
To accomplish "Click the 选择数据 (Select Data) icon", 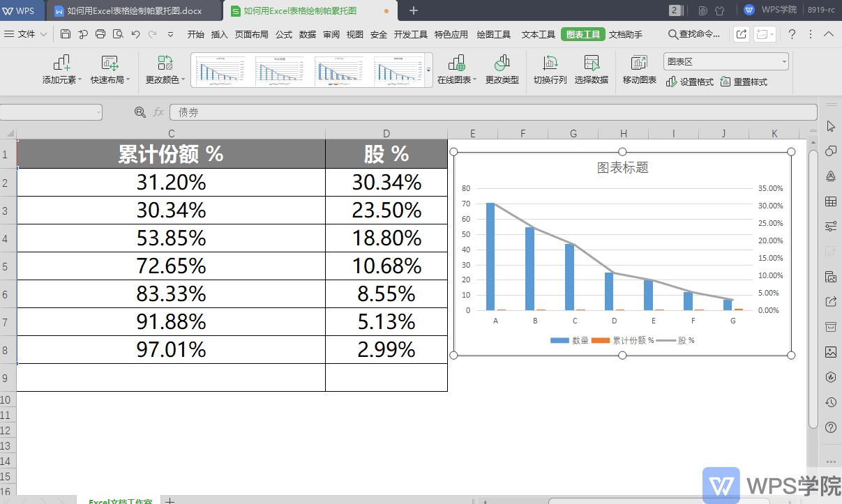I will click(x=592, y=69).
